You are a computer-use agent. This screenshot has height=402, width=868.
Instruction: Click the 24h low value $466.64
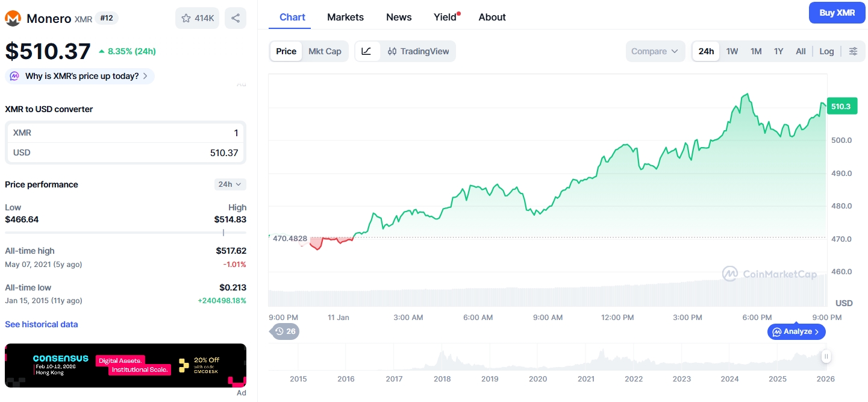tap(22, 219)
